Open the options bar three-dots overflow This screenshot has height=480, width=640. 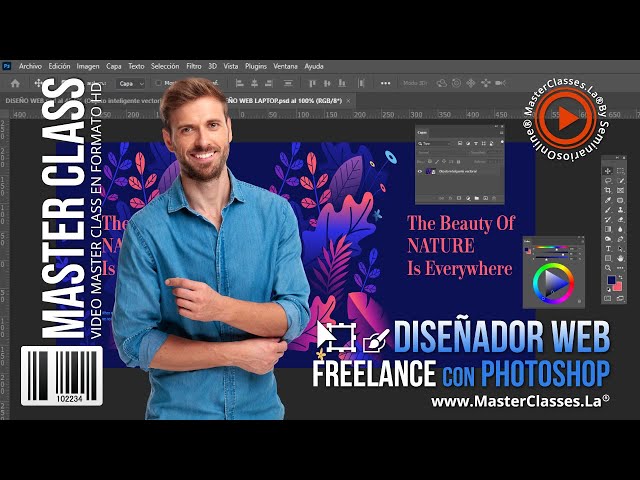(x=385, y=83)
